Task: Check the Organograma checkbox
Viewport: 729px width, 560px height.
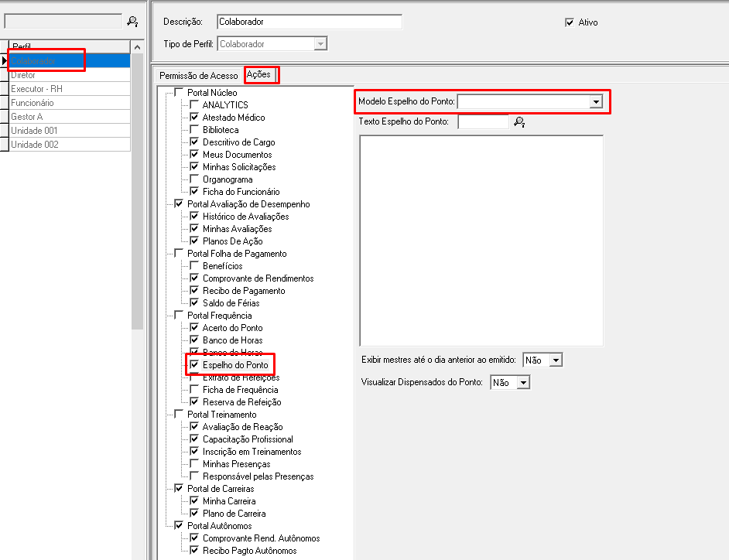Action: pyautogui.click(x=195, y=179)
